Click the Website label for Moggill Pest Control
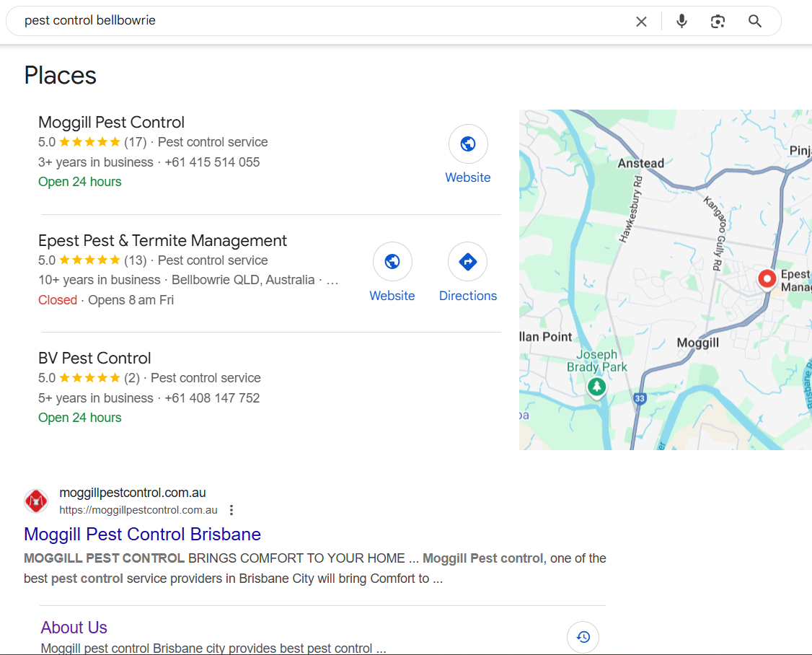812x655 pixels. point(468,177)
